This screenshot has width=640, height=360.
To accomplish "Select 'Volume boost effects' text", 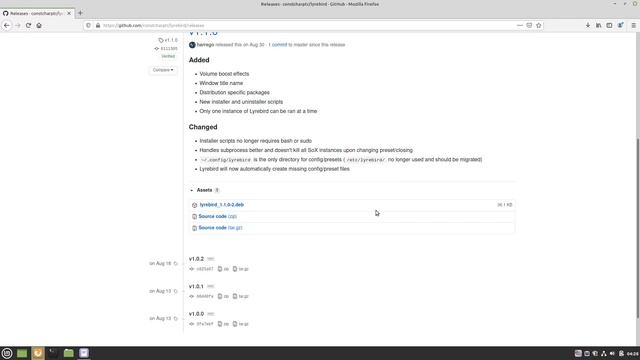I will [x=224, y=74].
